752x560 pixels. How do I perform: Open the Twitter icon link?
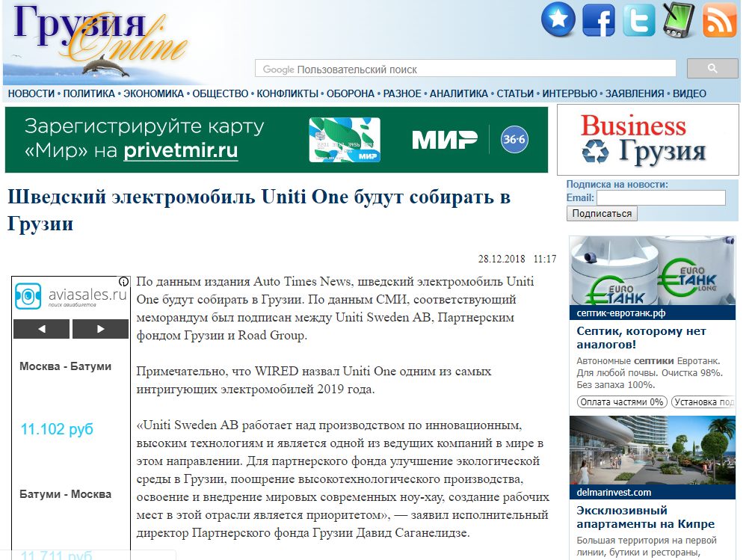pyautogui.click(x=639, y=20)
